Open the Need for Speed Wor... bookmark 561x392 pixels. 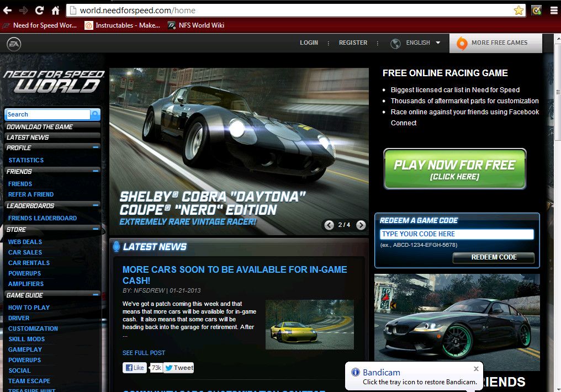click(40, 25)
